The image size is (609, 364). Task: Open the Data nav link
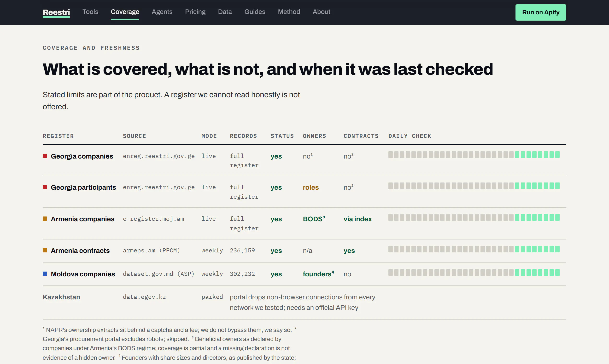click(x=225, y=12)
